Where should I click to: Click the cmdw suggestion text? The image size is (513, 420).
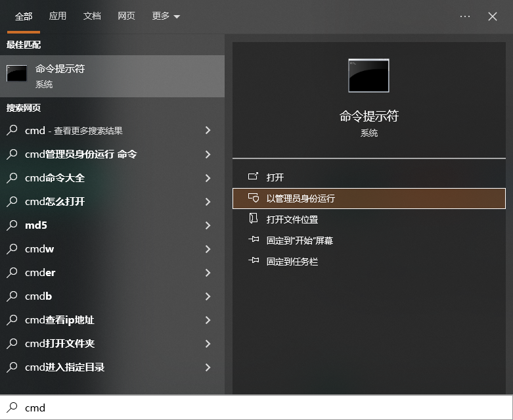click(x=39, y=249)
